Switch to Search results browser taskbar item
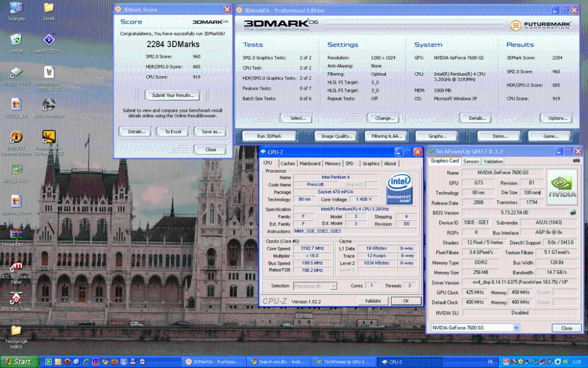The height and width of the screenshot is (368, 588). [x=279, y=362]
